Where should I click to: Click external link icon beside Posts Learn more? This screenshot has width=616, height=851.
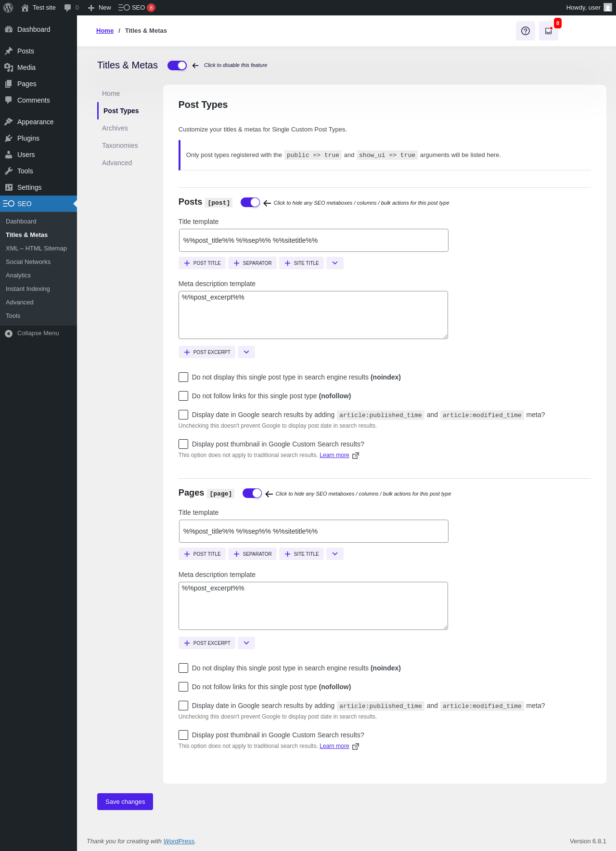356,456
